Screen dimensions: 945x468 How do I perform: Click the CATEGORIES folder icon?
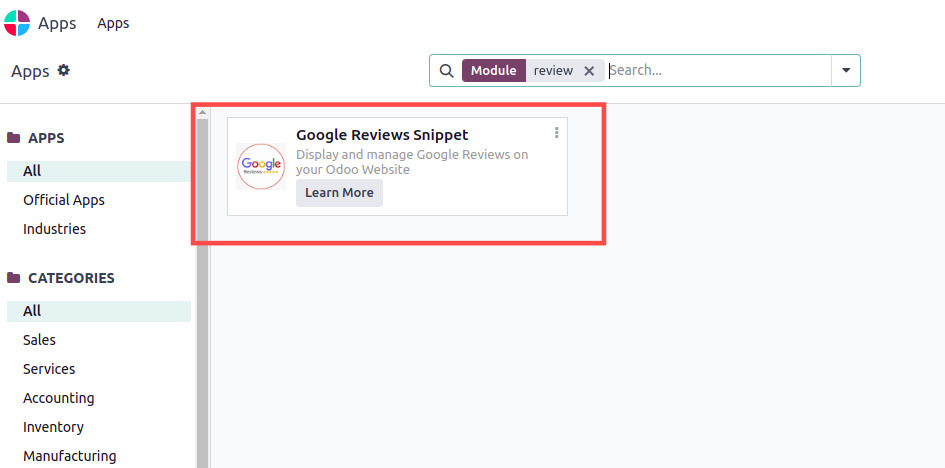tap(13, 278)
